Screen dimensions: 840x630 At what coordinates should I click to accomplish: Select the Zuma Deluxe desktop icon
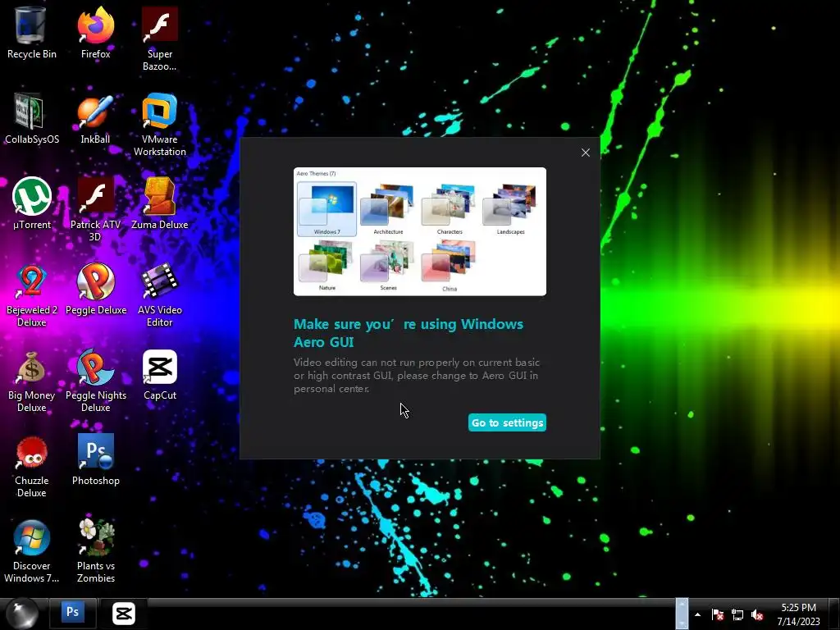[160, 203]
